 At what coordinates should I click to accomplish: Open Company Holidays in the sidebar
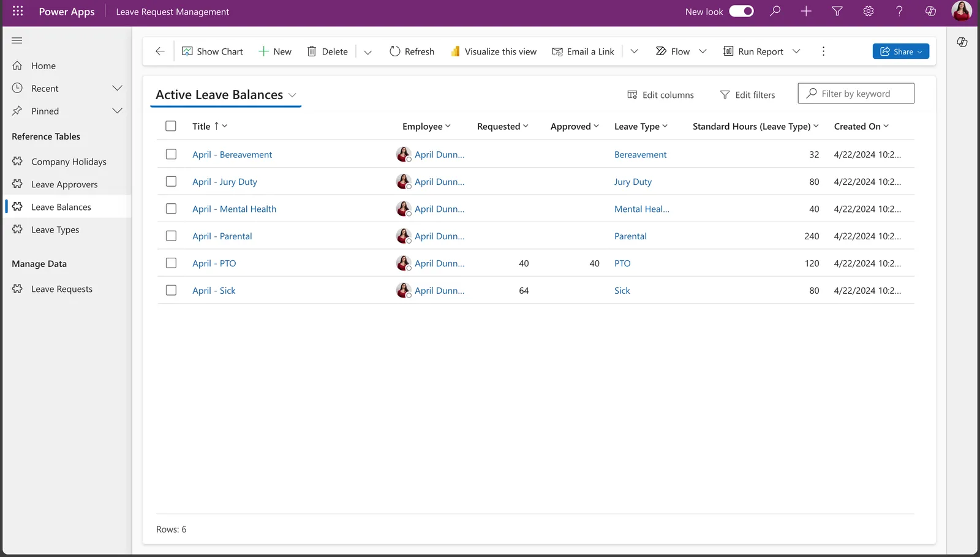pyautogui.click(x=67, y=162)
